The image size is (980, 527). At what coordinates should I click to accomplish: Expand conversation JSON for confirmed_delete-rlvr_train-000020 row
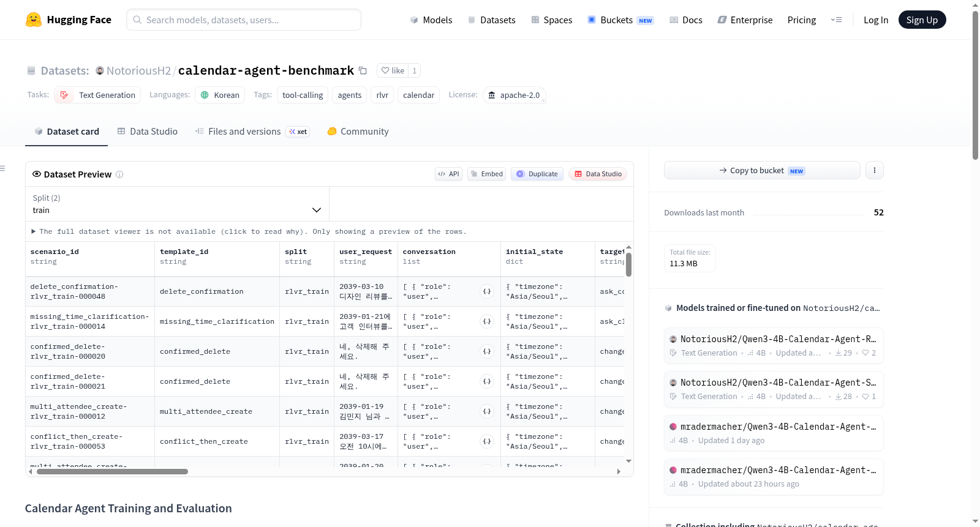[x=487, y=351]
